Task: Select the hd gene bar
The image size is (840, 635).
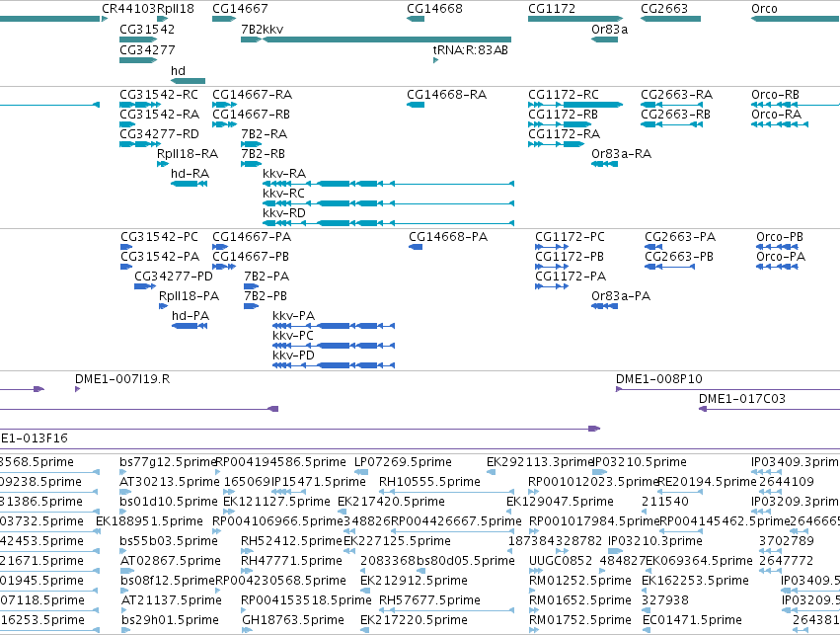Action: [188, 81]
